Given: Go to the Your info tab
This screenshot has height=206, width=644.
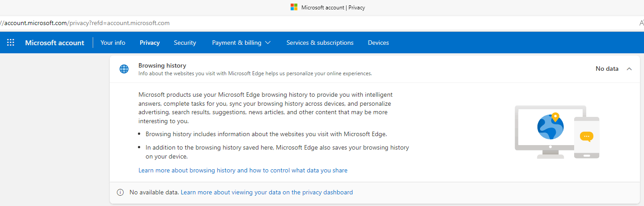Looking at the screenshot, I should pos(113,43).
